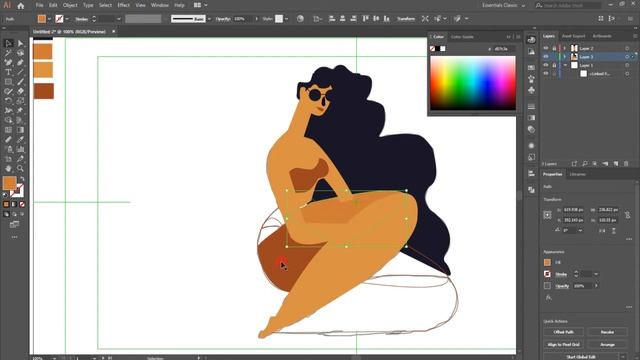Viewport: 640px width, 360px height.
Task: Open the File menu
Action: click(x=39, y=5)
